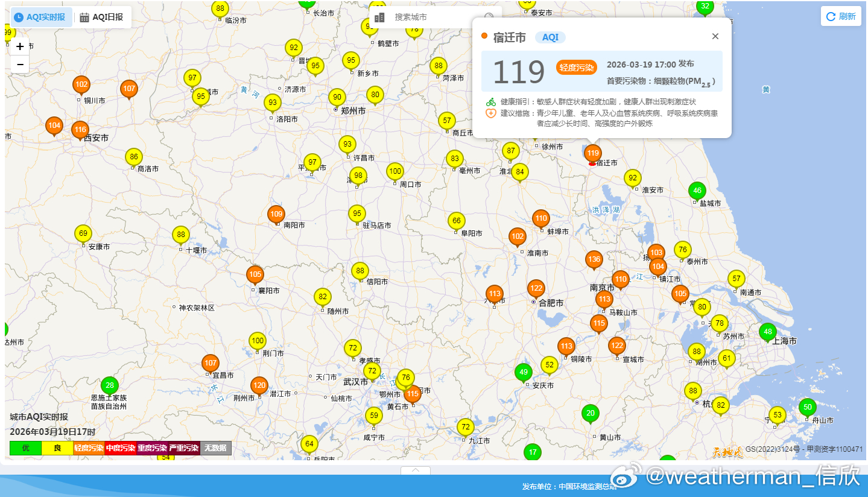Screen dimensions: 868x497
Task: Click the yellow 良 legend swatch
Action: [x=57, y=448]
